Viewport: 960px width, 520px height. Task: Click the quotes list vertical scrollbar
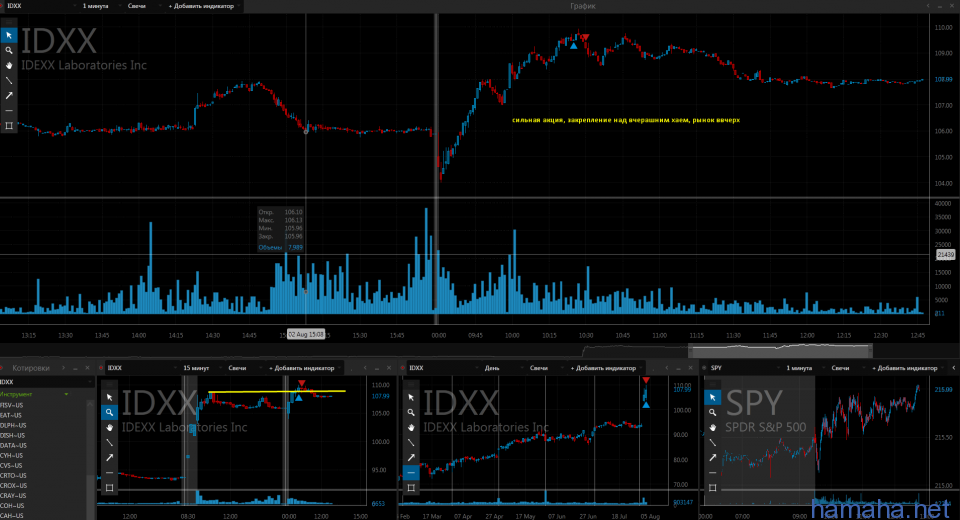(91, 459)
